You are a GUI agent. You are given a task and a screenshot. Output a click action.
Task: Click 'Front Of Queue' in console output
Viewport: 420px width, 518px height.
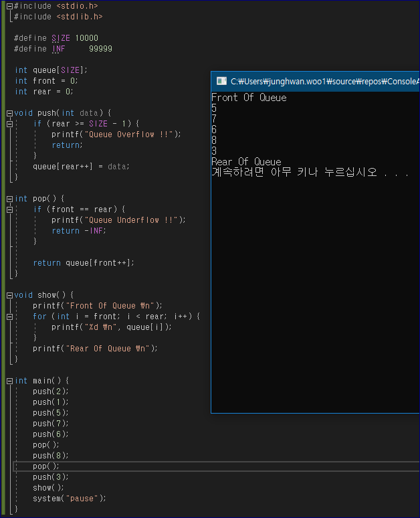[x=249, y=98]
